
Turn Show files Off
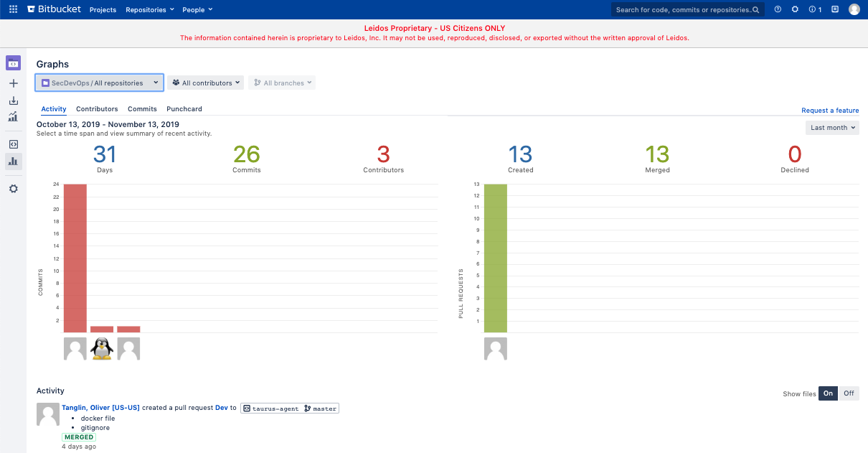pos(849,393)
